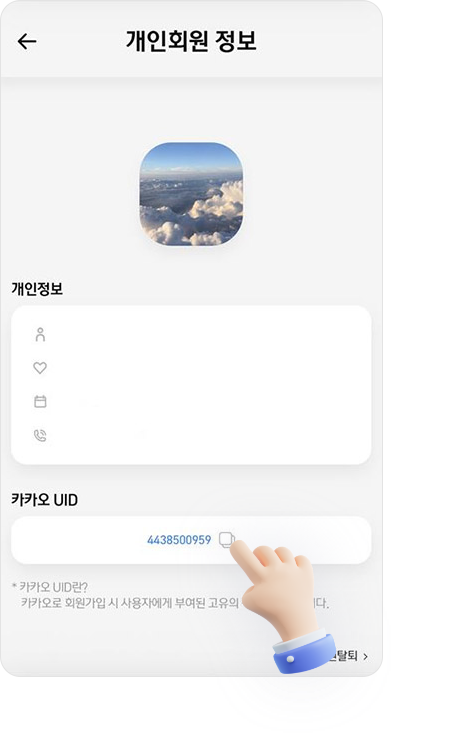This screenshot has width=476, height=733.
Task: Click the 개인회원 정보 page title
Action: (x=191, y=41)
